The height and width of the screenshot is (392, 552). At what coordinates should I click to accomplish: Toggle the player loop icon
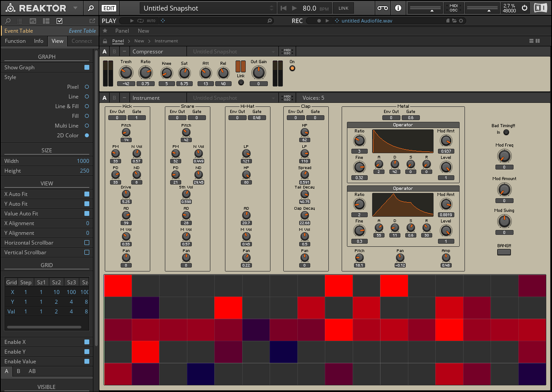pyautogui.click(x=141, y=21)
